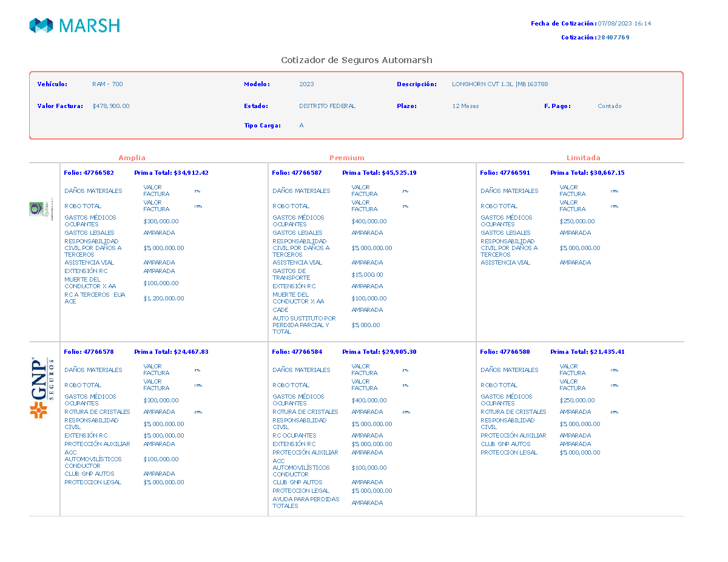
Task: Select the Limitada coverage column heading
Action: [584, 158]
